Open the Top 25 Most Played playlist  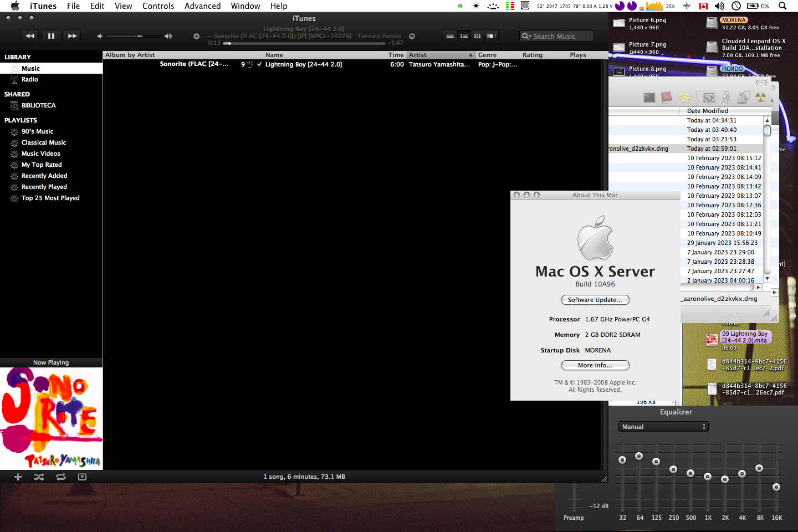click(51, 198)
